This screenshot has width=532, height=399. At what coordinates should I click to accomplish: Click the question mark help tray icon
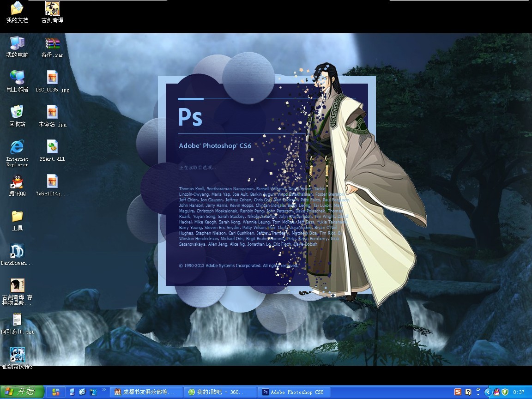click(468, 392)
